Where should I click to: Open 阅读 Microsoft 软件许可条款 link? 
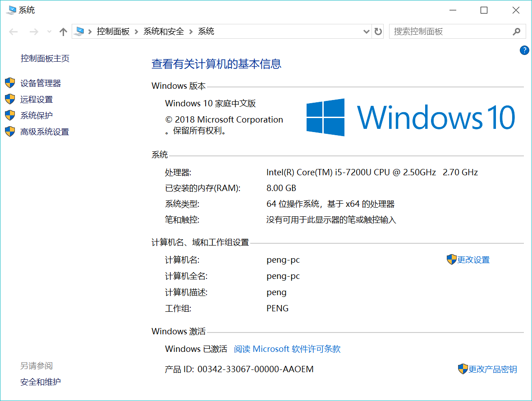coord(287,349)
